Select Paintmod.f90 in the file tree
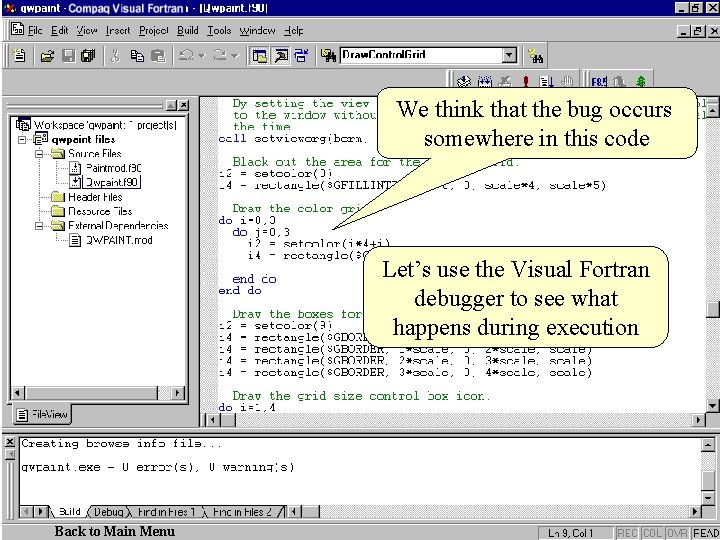 [x=113, y=168]
